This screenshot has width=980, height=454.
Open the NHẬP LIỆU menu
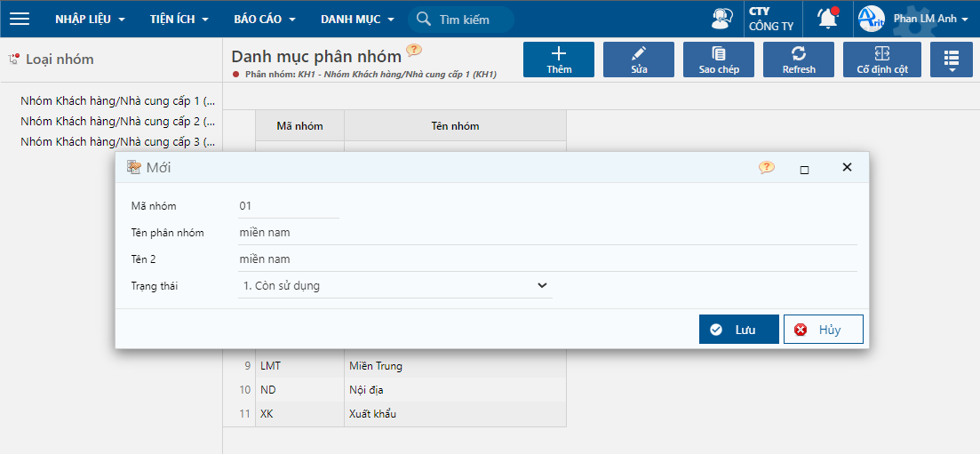coord(90,19)
